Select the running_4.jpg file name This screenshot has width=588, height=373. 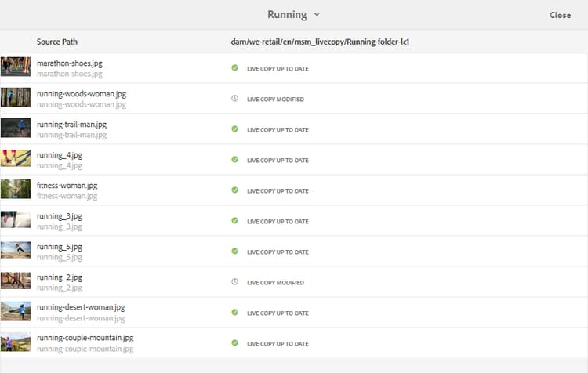(x=60, y=155)
